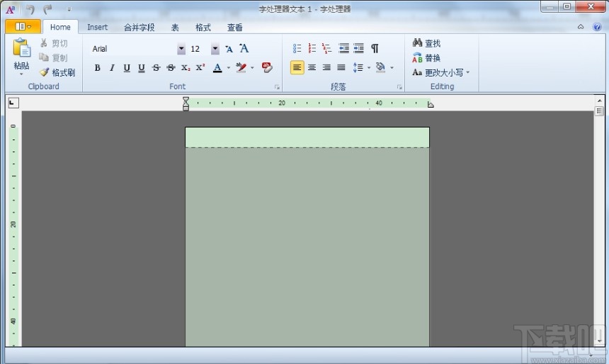Decrease paragraph indent
Screen dimensions: 609x364
pos(343,48)
